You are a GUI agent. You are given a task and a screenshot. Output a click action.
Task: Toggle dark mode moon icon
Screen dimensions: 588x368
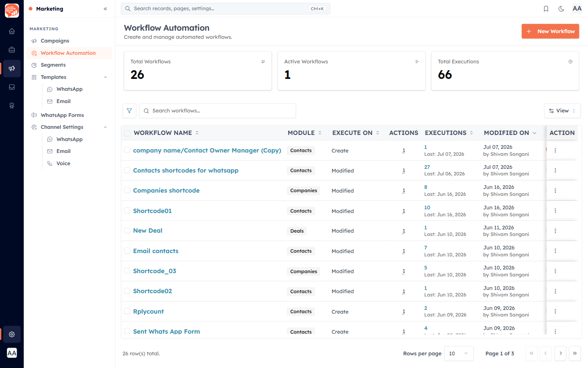tap(561, 9)
